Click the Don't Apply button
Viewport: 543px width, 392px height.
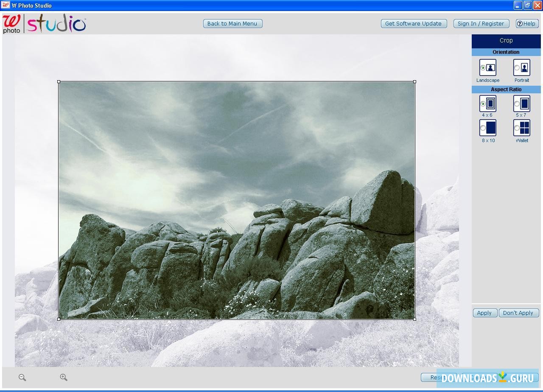519,313
